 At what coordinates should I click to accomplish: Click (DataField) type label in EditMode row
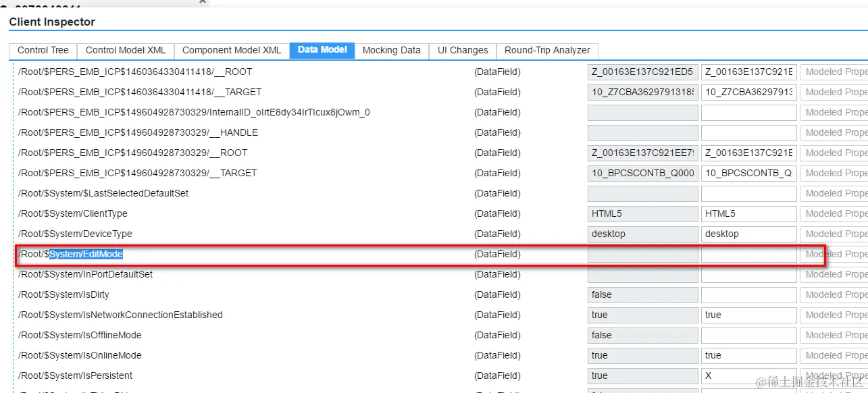click(x=497, y=254)
